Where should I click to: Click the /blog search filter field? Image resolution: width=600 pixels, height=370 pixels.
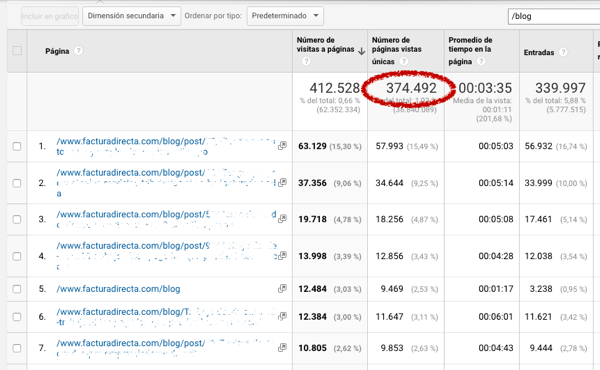click(554, 16)
